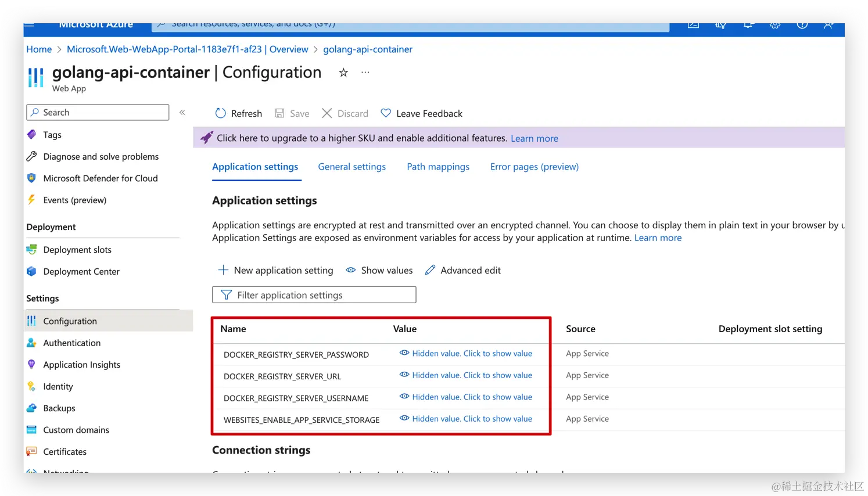Click the rocket upgrade icon in banner

[207, 138]
